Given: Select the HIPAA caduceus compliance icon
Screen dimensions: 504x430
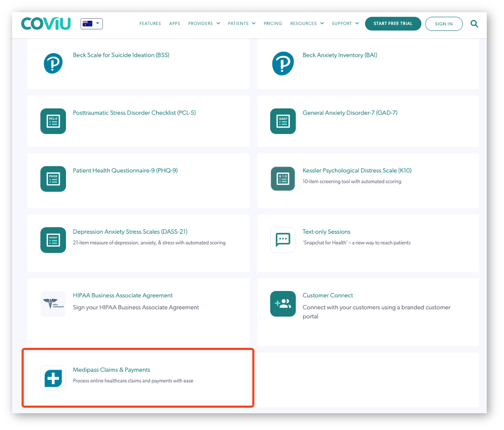Looking at the screenshot, I should [53, 303].
